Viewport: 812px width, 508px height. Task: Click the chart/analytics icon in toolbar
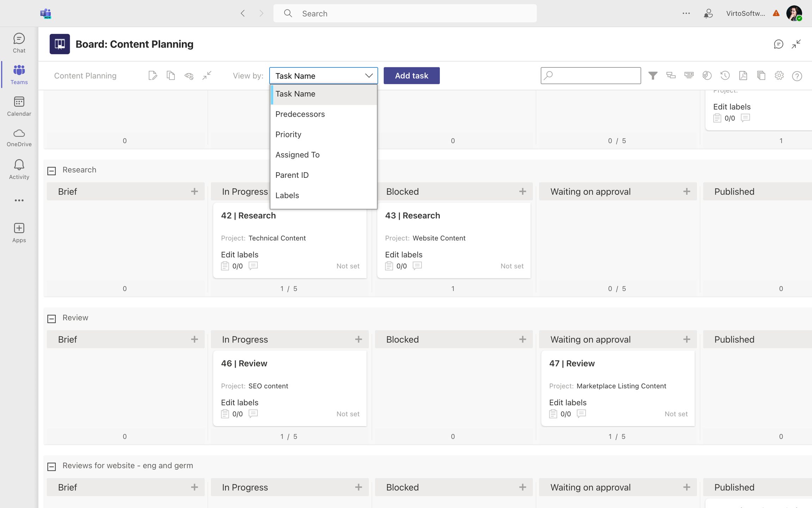(707, 75)
